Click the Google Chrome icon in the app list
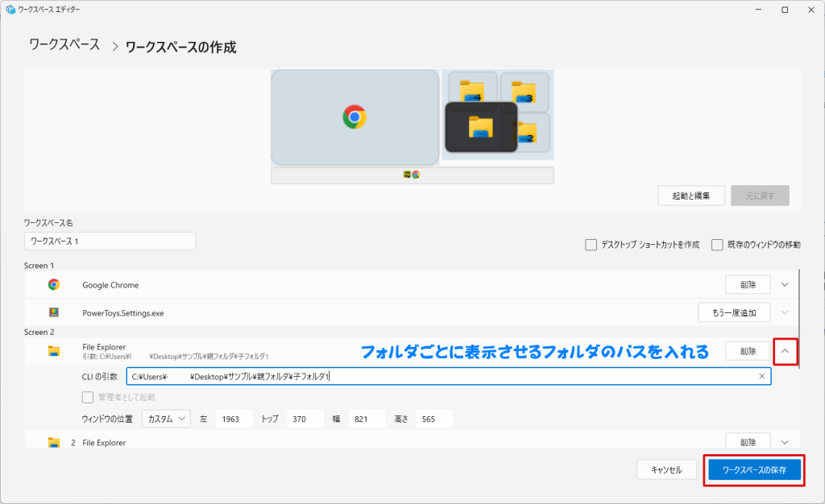Viewport: 825px width, 504px height. tap(54, 284)
